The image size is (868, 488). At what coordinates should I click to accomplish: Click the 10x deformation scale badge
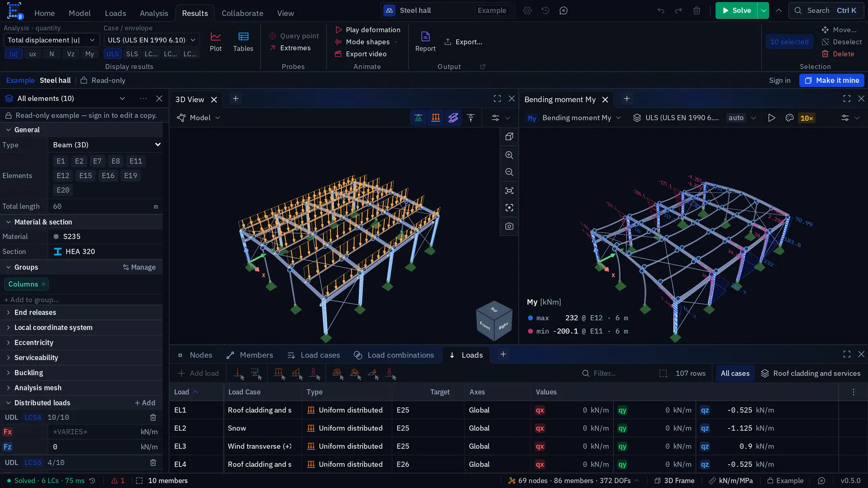click(806, 118)
